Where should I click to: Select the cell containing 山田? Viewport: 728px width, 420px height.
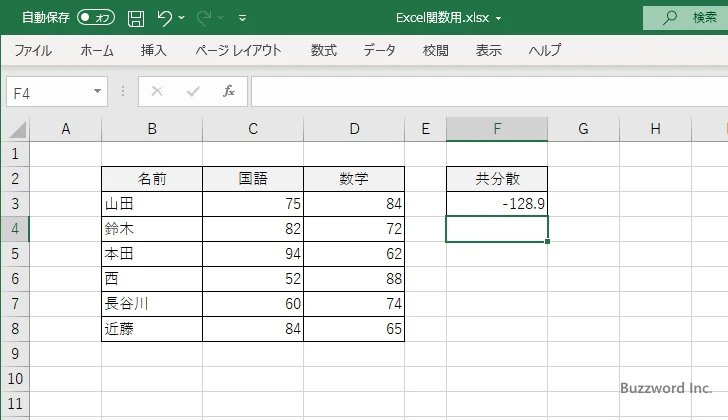pyautogui.click(x=152, y=204)
